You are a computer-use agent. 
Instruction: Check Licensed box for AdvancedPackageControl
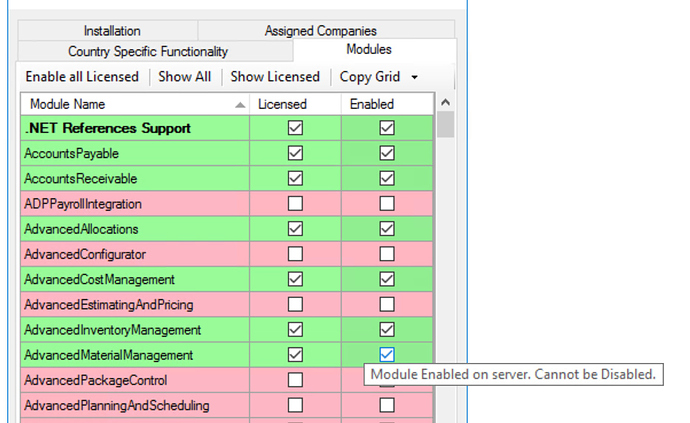tap(295, 380)
